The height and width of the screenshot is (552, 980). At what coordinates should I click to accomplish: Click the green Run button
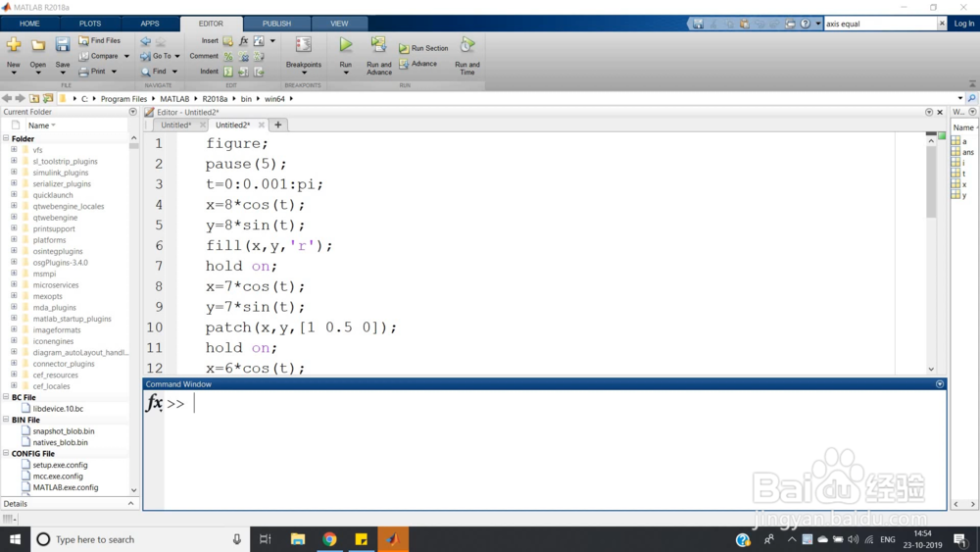point(346,46)
